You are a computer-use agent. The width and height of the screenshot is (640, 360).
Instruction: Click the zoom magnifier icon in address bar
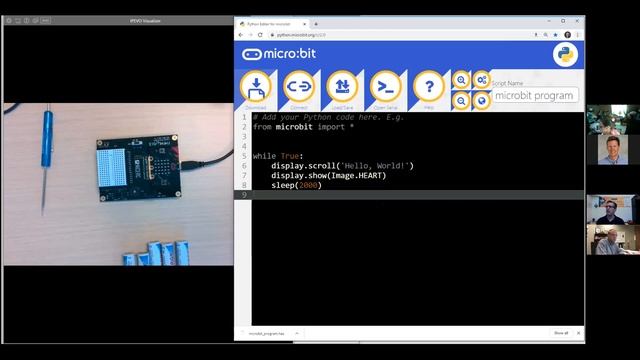pos(546,35)
